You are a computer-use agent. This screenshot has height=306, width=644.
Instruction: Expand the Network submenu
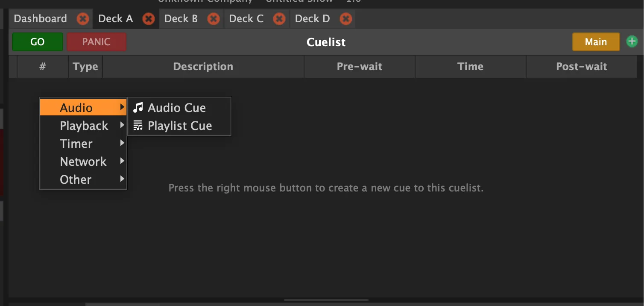[83, 162]
